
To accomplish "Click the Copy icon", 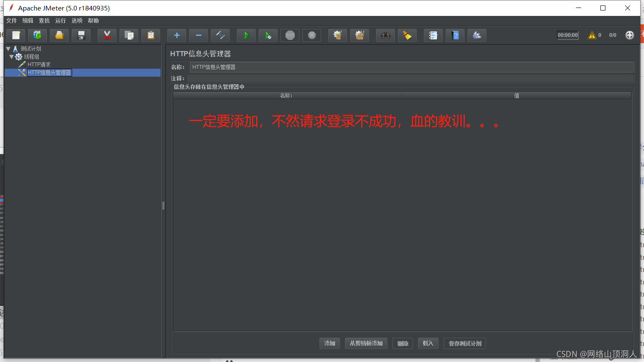I will click(129, 35).
